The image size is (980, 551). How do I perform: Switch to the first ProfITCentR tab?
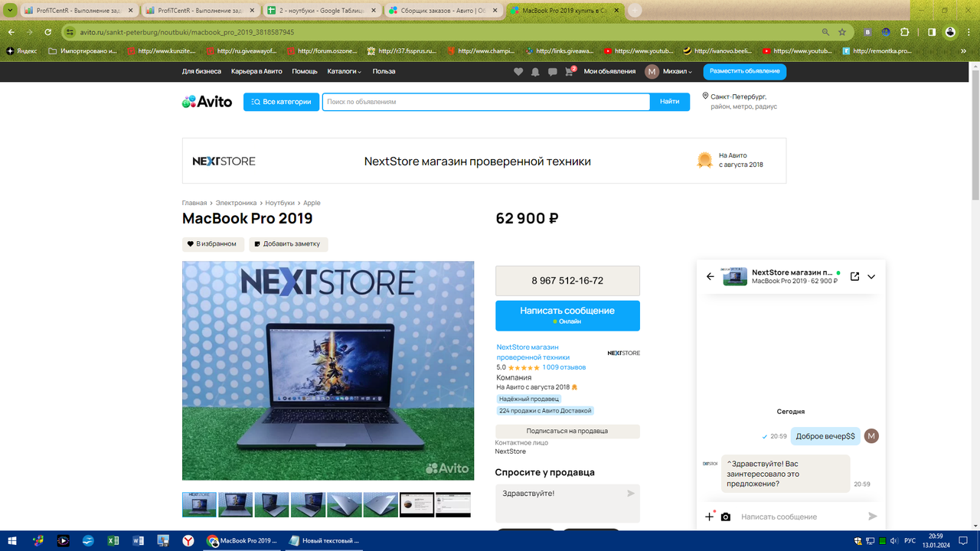pos(80,11)
